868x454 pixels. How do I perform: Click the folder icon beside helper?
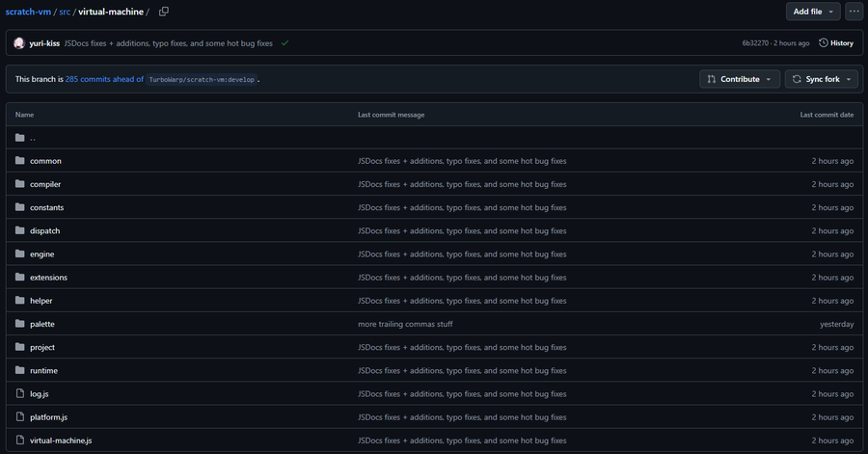pos(20,301)
